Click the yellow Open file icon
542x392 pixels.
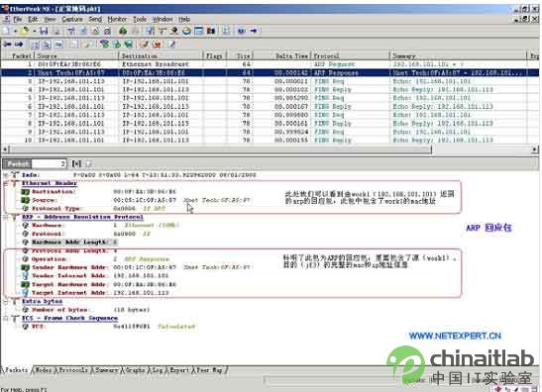(x=25, y=31)
